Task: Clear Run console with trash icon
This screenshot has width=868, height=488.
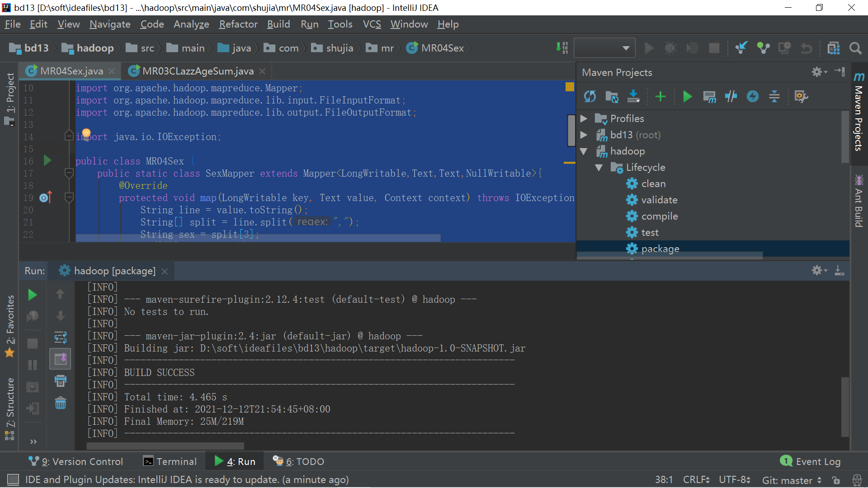Action: 60,403
